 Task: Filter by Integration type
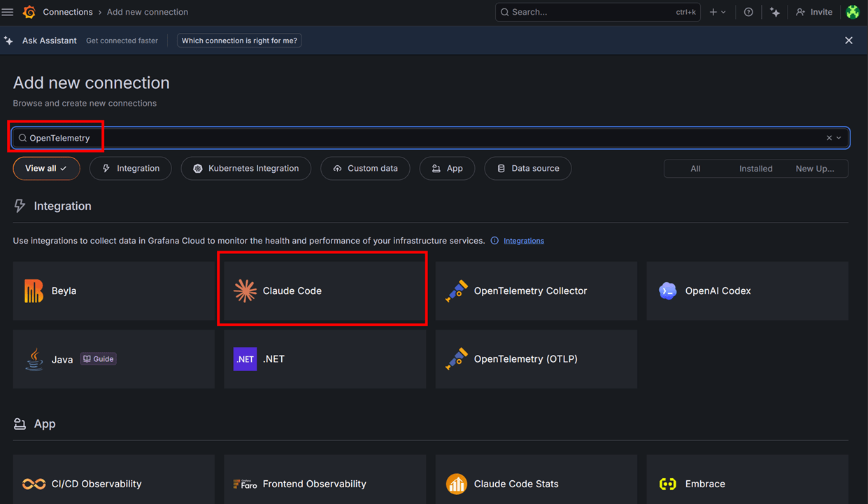point(130,168)
